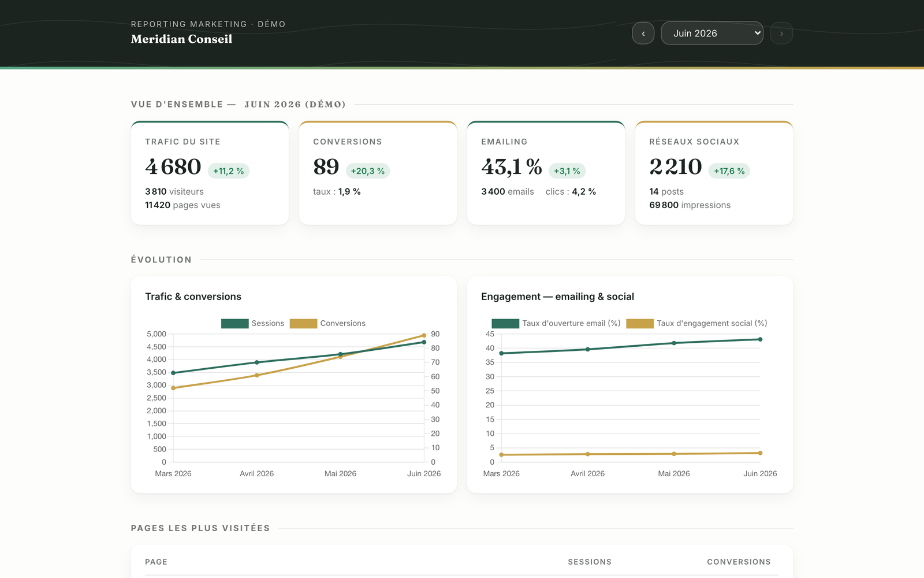
Task: Select the Réseaux sociaux value 2 210
Action: 676,167
